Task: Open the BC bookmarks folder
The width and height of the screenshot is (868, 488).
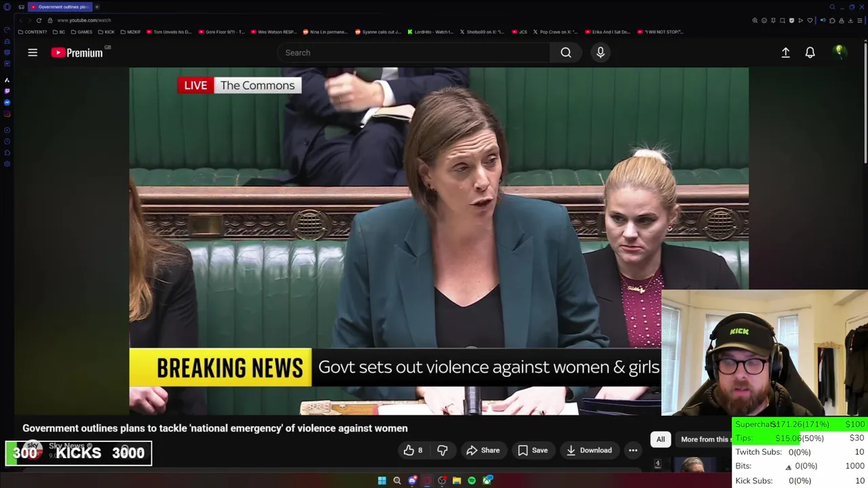Action: tap(59, 32)
